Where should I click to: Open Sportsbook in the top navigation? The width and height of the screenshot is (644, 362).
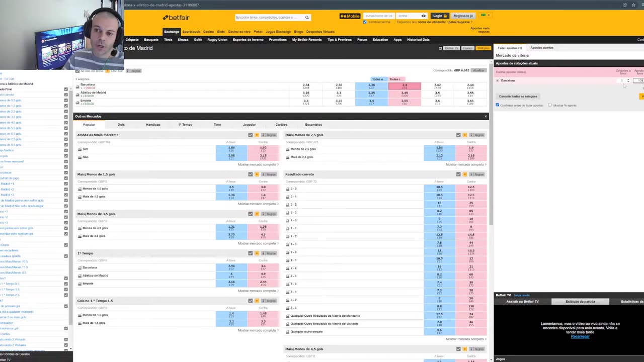pyautogui.click(x=191, y=32)
